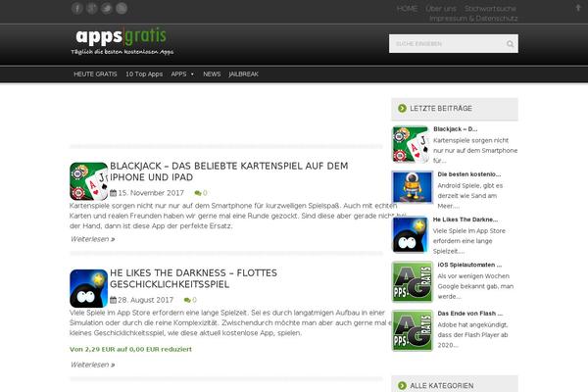Viewport: 588px width, 392px height.
Task: Open He Likes The Darkne... sidebar thumbnail
Action: pyautogui.click(x=411, y=235)
